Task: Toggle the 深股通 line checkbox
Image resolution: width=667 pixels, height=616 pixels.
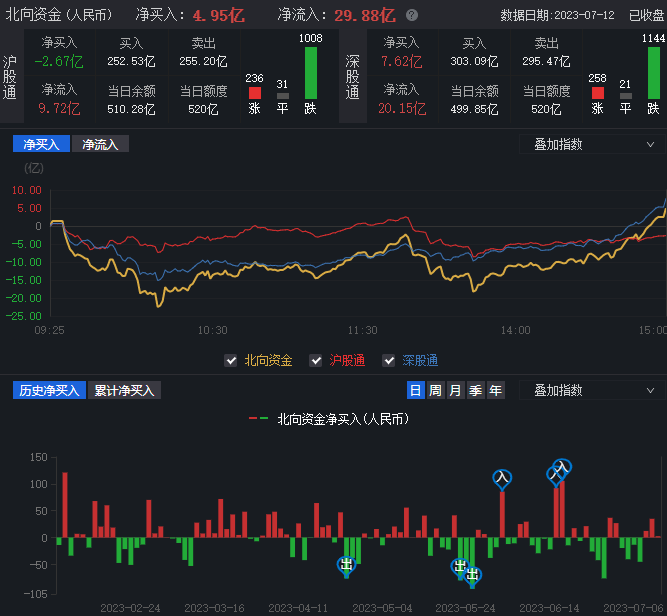Action: point(390,360)
